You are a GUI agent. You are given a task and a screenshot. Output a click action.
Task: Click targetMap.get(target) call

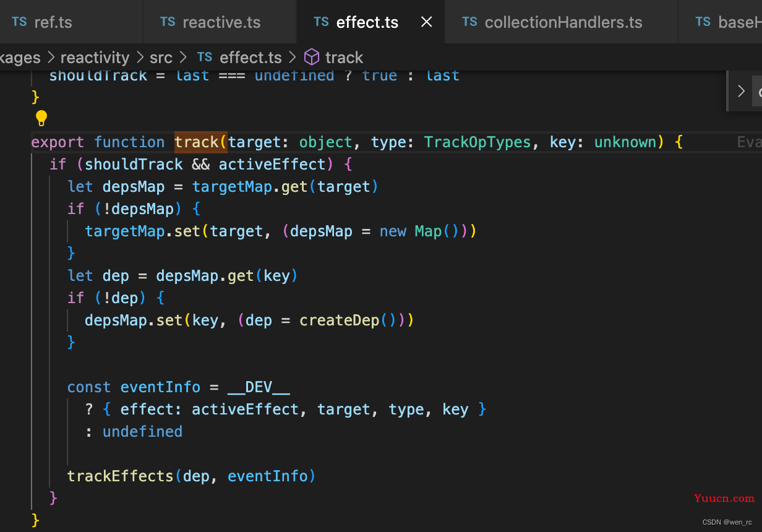[285, 187]
